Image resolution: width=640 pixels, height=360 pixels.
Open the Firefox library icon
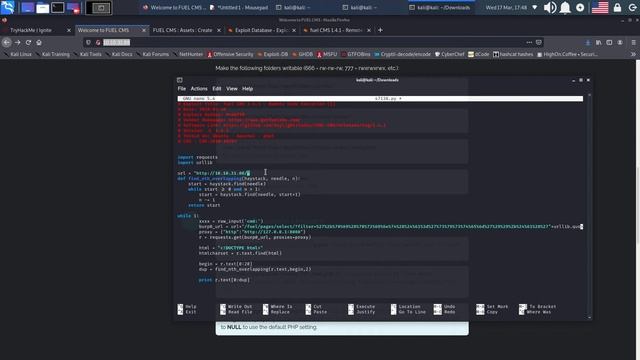598,42
